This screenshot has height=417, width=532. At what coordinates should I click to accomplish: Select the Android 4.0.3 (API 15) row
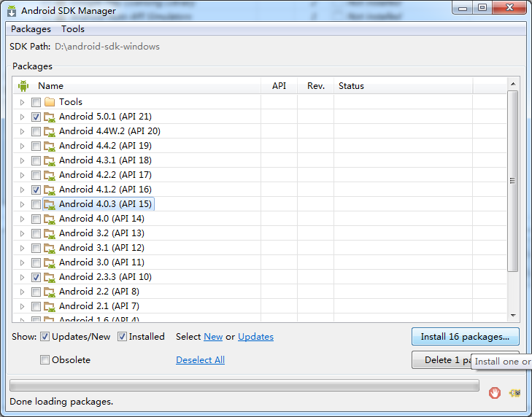[x=260, y=204]
